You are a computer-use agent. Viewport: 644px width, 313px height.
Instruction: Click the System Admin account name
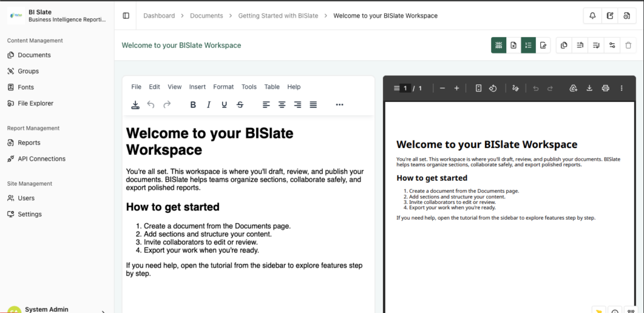tap(47, 309)
